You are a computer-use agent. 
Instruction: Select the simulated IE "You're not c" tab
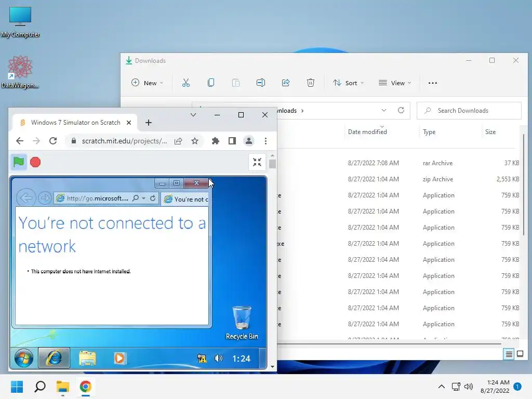[185, 199]
